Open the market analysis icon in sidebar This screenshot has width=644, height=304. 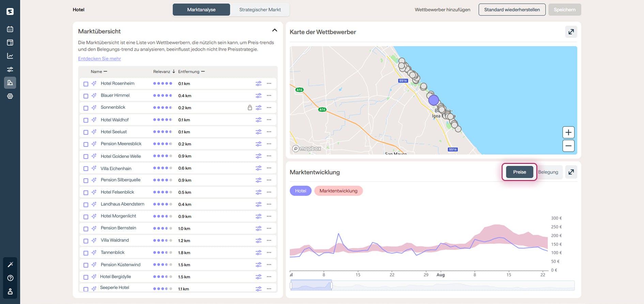pos(10,82)
